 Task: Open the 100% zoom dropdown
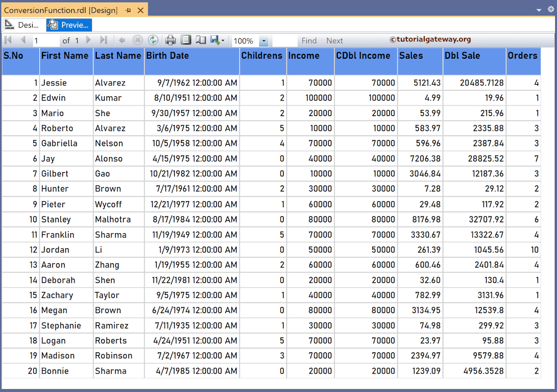(263, 40)
